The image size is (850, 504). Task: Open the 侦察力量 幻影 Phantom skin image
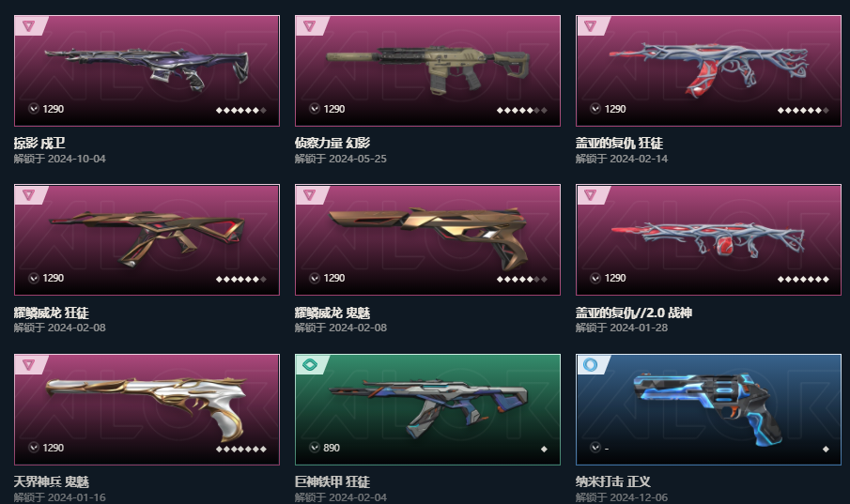(427, 69)
